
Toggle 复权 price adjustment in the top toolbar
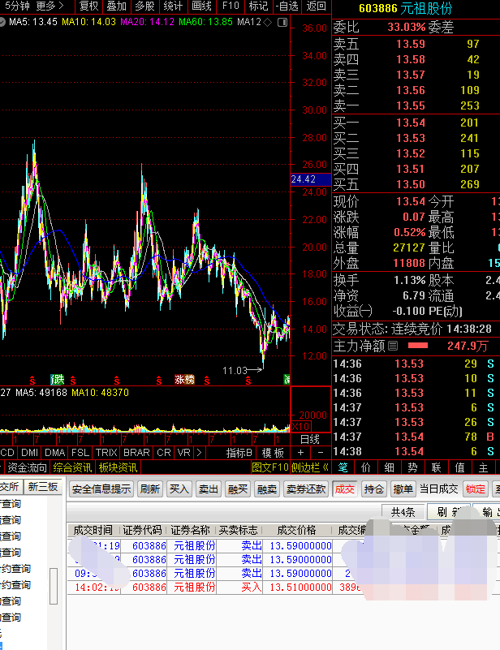(x=89, y=6)
